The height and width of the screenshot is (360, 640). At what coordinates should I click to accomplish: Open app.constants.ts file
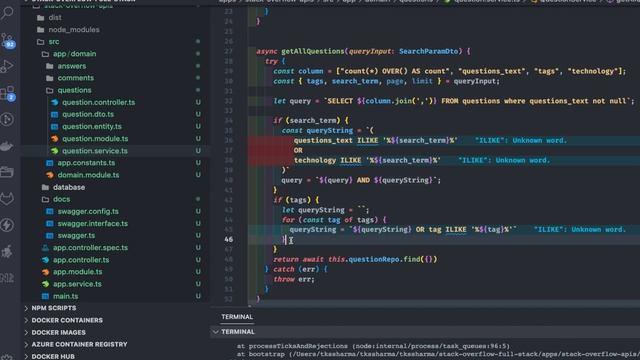(x=86, y=163)
